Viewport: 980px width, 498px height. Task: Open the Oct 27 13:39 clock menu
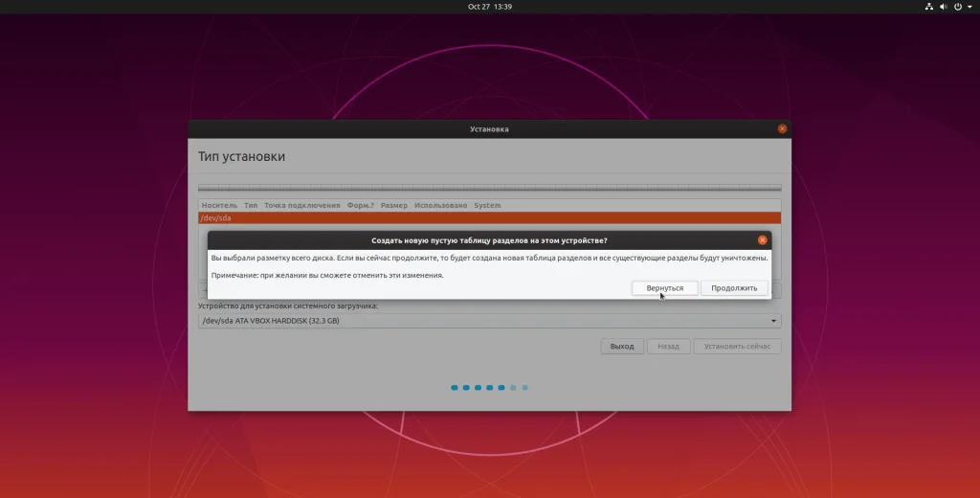click(x=490, y=7)
